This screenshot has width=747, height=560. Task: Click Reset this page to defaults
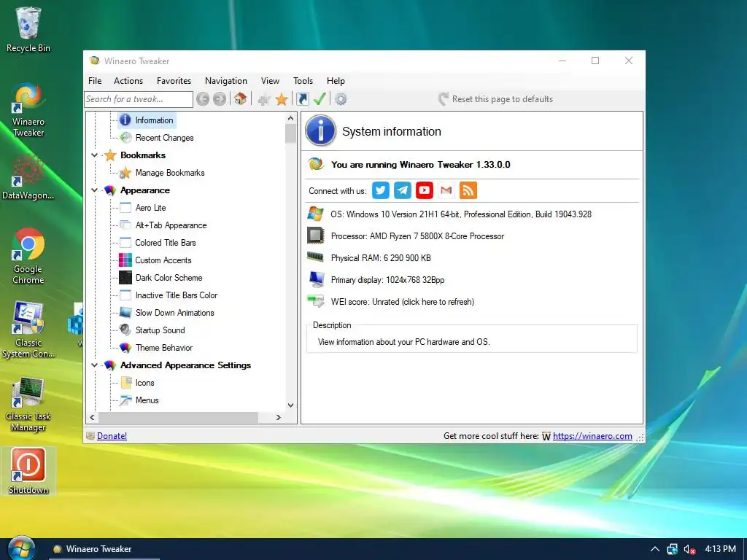pos(495,99)
